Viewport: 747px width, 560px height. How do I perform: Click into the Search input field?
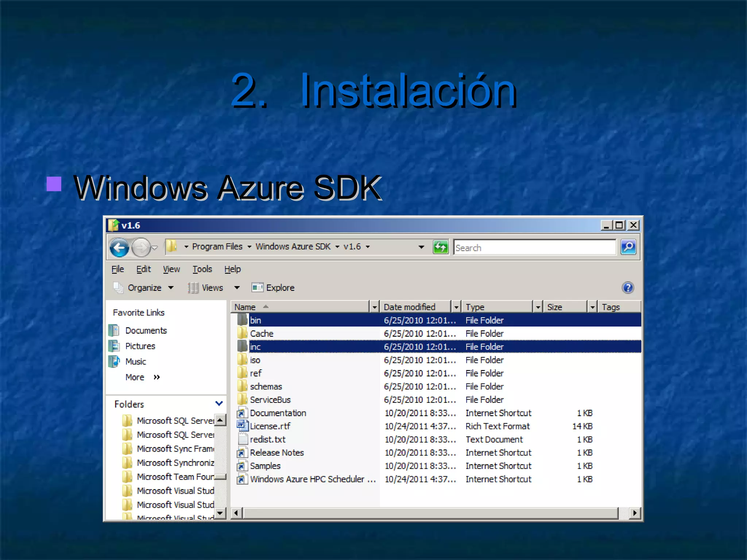pos(535,248)
